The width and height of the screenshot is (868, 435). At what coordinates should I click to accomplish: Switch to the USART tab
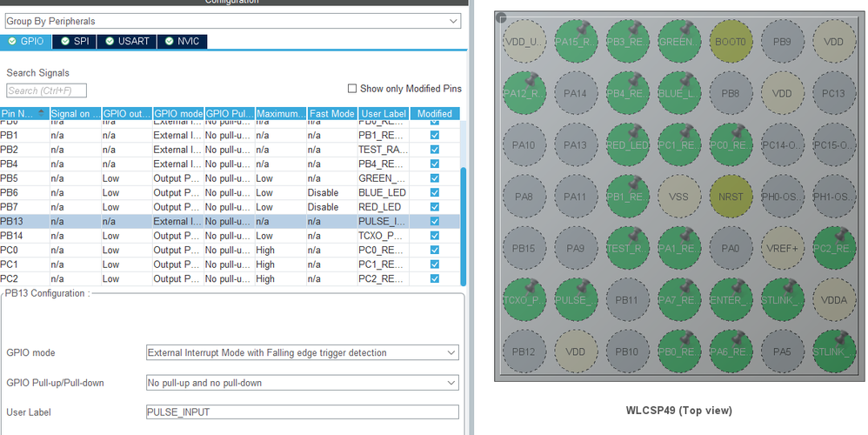click(127, 42)
